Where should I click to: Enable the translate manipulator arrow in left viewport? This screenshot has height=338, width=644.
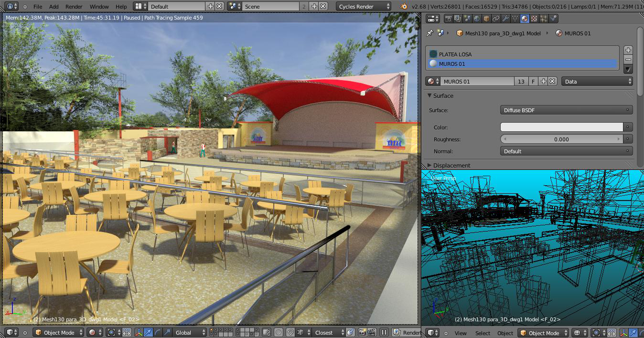[x=148, y=333]
